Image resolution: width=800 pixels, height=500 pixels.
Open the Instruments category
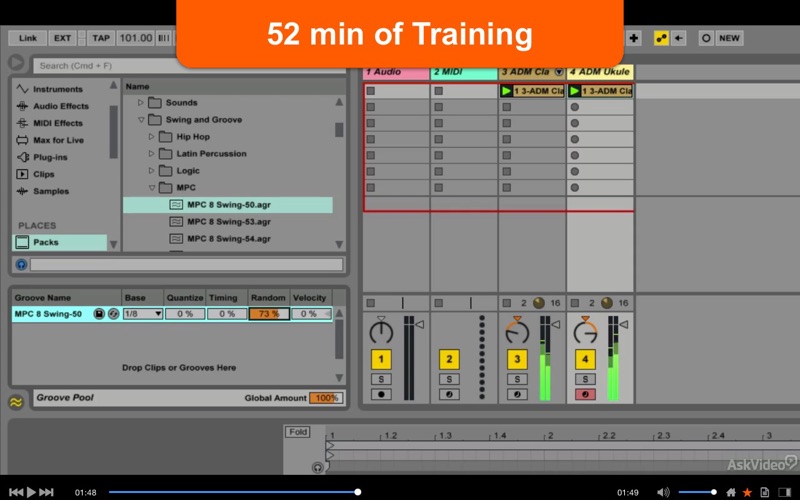pos(58,89)
